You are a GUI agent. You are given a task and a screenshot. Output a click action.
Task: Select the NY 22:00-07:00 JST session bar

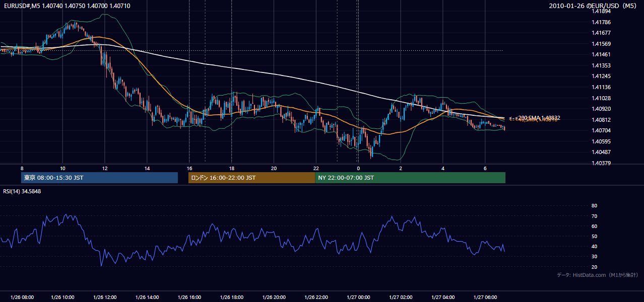[410, 178]
